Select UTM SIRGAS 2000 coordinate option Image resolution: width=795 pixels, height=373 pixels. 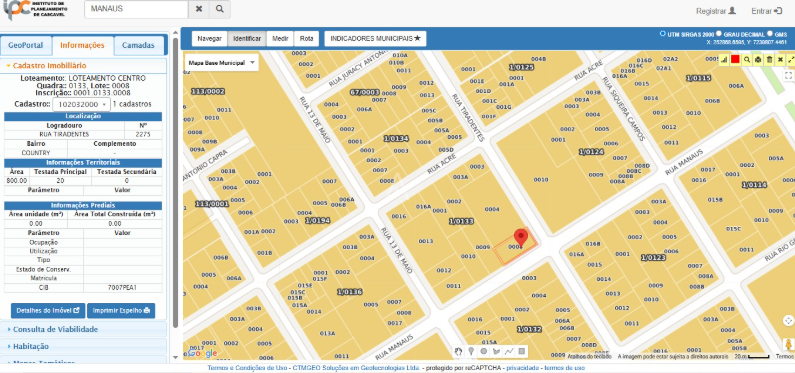pyautogui.click(x=662, y=33)
